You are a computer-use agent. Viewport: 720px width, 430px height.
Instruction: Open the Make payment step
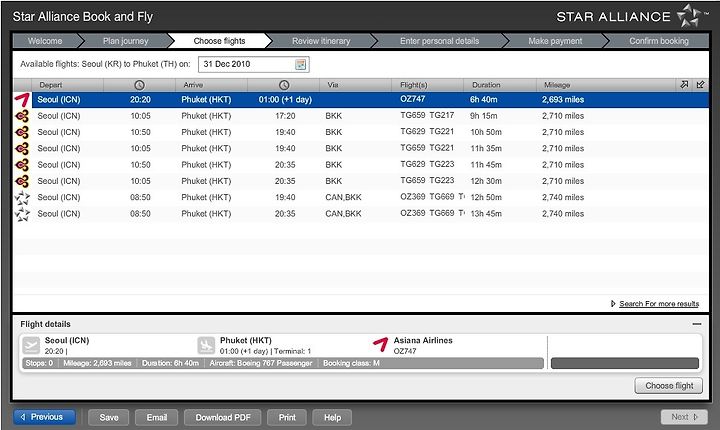tap(555, 41)
